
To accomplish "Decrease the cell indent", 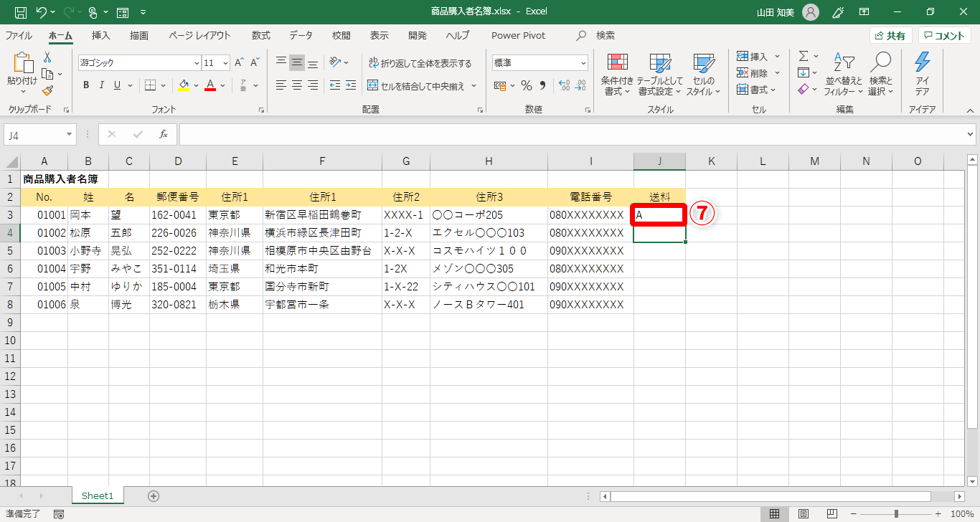I will point(335,85).
